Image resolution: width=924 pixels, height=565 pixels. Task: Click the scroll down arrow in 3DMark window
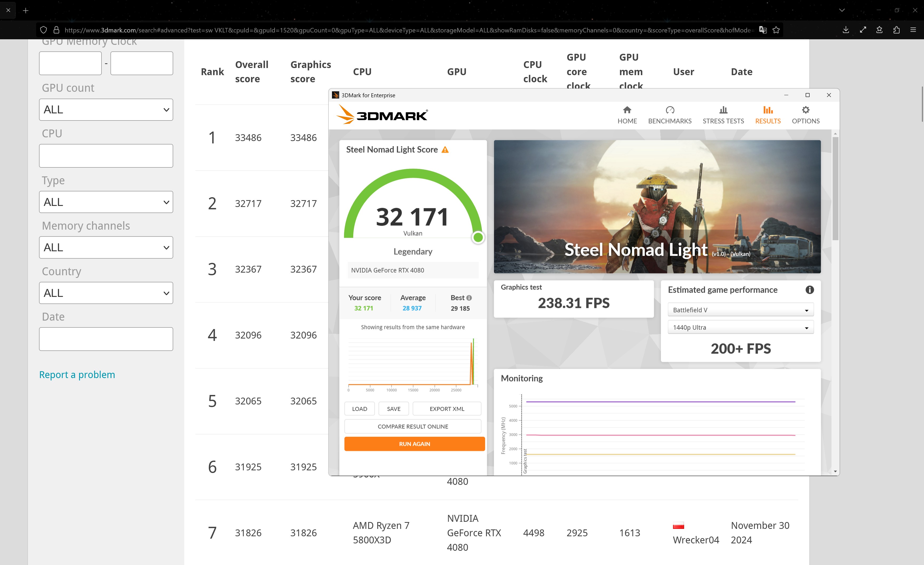pos(835,471)
